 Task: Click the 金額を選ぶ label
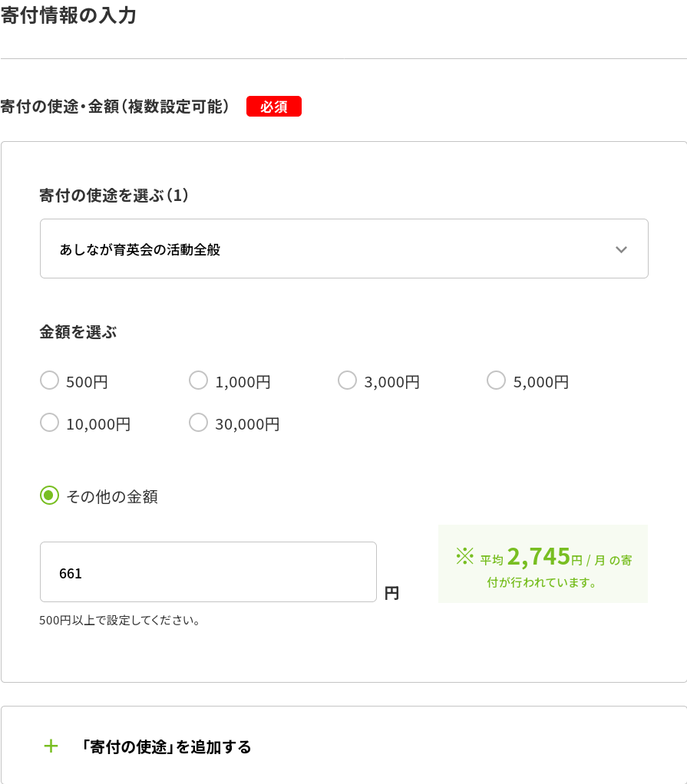click(78, 332)
